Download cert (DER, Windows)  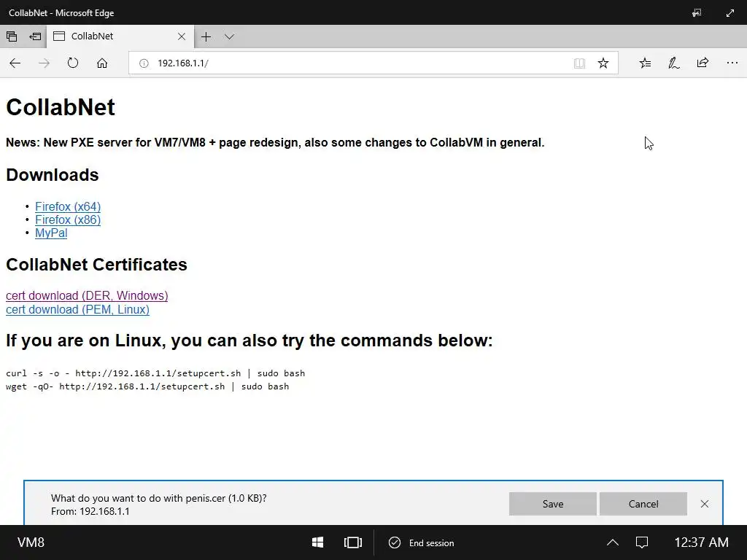pos(87,296)
